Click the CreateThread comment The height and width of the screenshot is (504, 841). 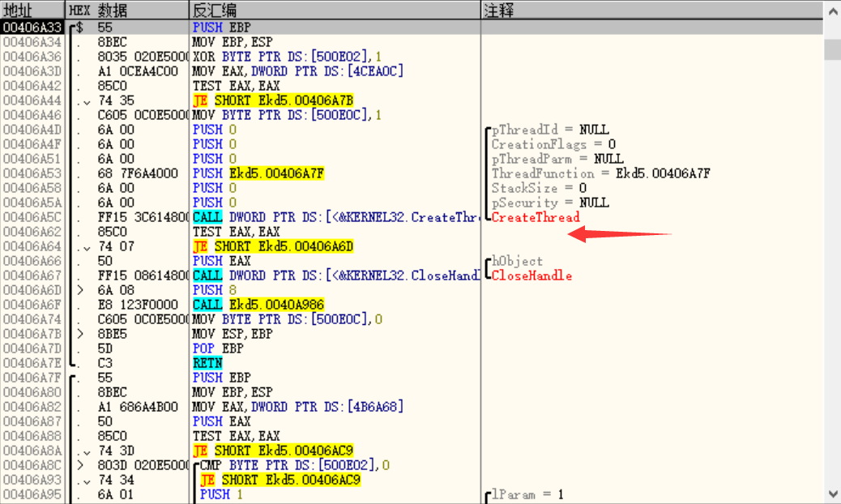[536, 217]
